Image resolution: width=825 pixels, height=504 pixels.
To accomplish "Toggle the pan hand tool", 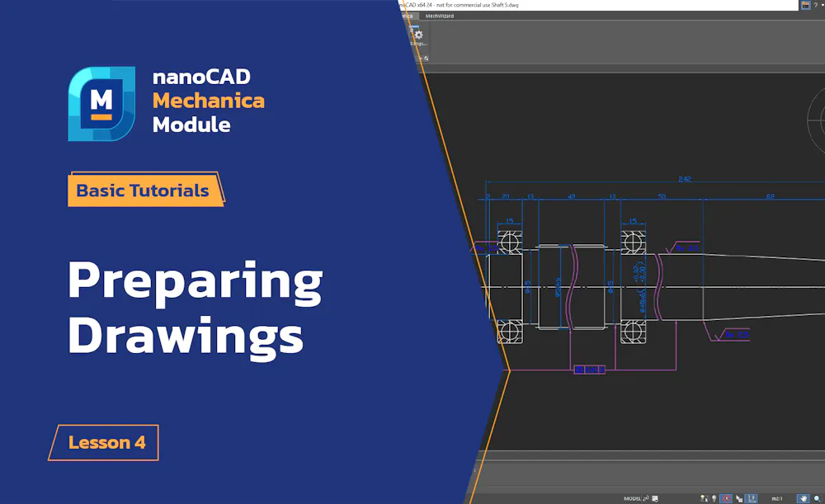I will coord(803,498).
